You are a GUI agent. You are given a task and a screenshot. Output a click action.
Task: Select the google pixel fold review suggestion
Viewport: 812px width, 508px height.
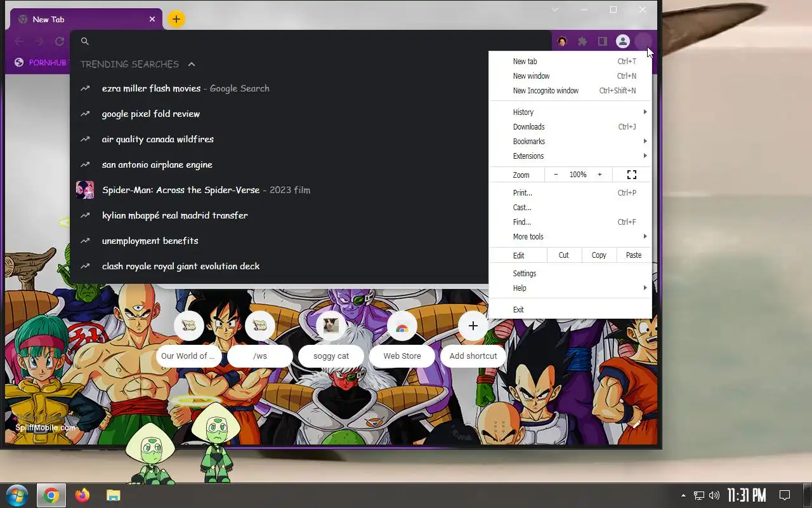[x=279, y=114]
